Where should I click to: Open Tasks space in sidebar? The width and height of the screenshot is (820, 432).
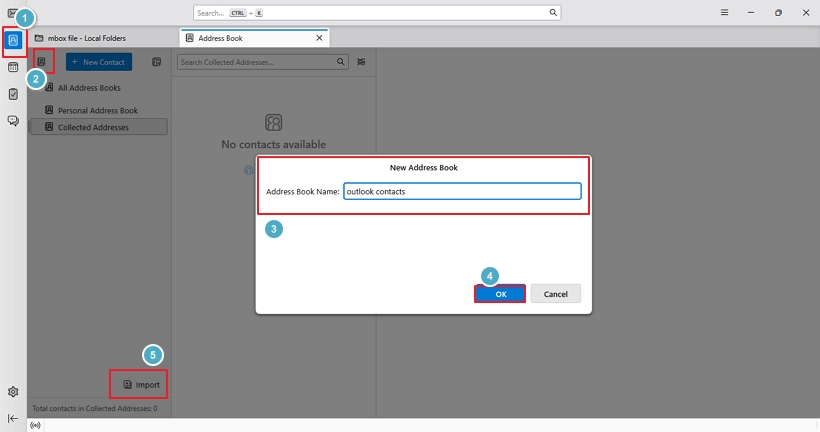[13, 94]
